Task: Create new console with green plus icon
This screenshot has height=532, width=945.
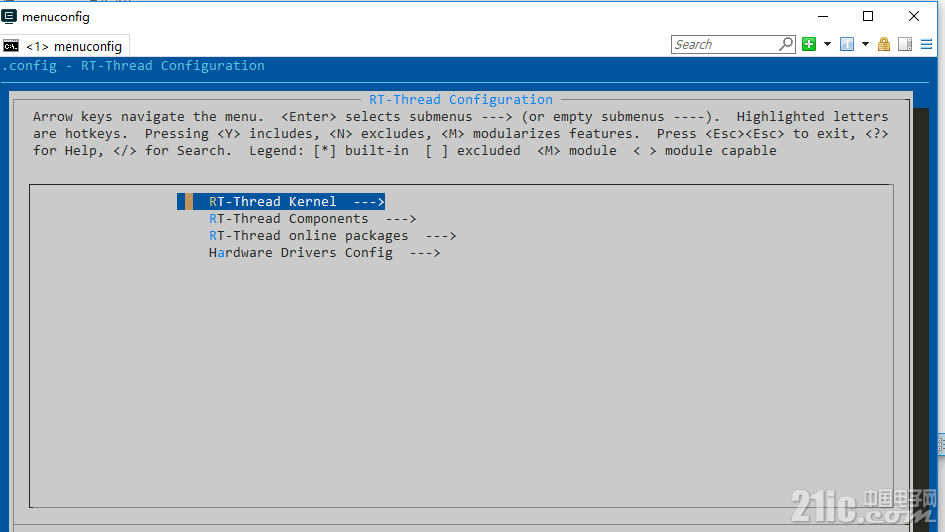Action: (x=809, y=44)
